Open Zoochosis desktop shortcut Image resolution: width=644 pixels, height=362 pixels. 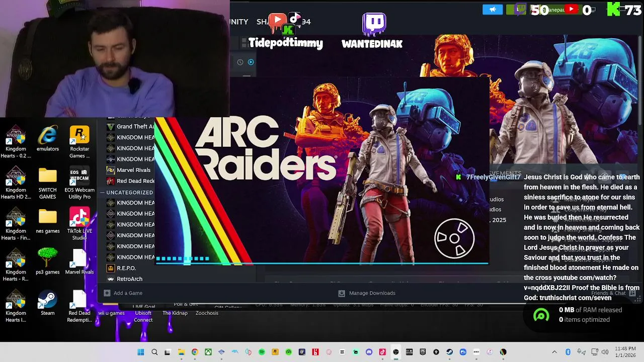click(207, 313)
